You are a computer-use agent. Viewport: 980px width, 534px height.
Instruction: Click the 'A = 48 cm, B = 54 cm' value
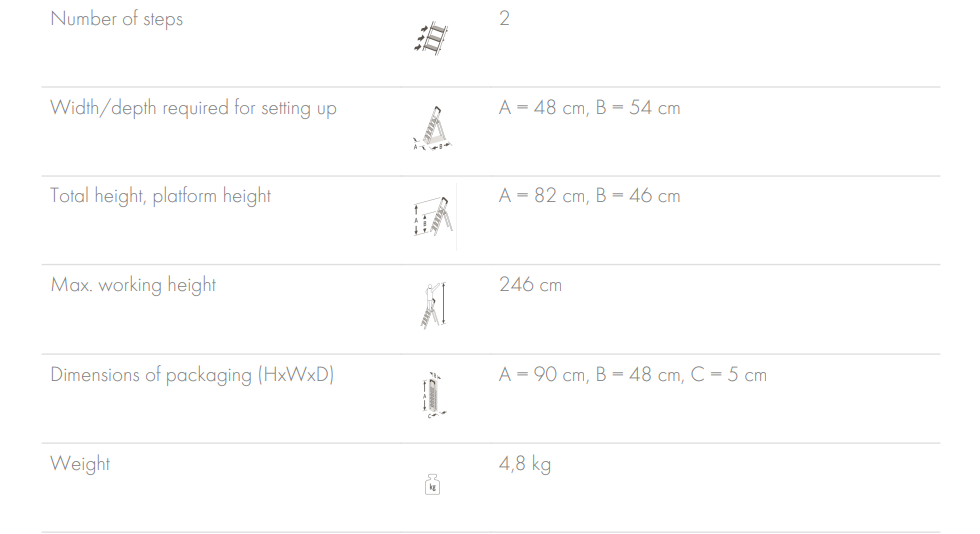point(589,108)
